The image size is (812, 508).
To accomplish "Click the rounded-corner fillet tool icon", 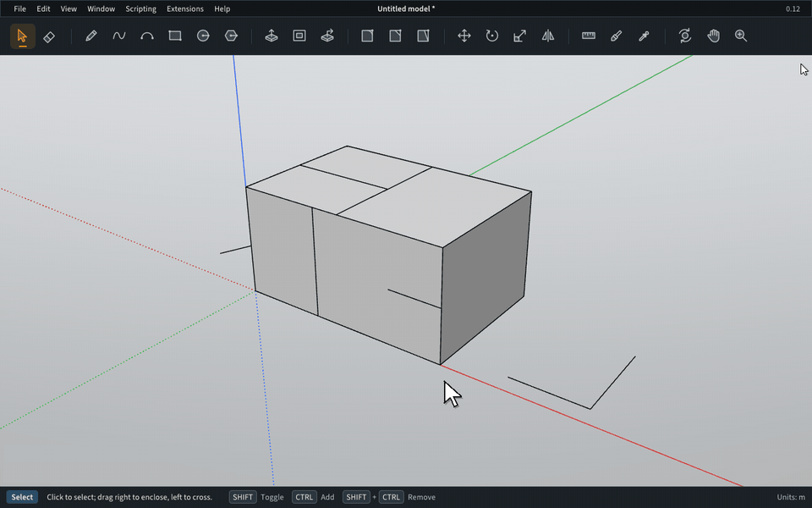I will coord(367,36).
